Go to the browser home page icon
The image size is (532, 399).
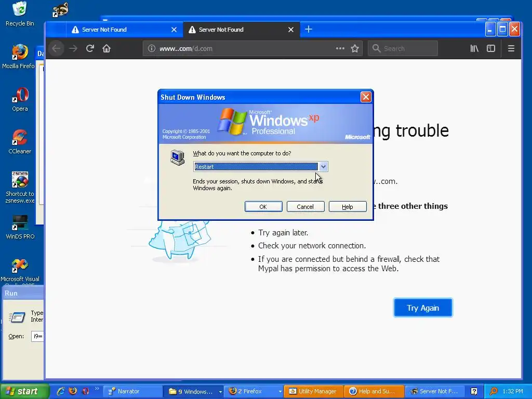(x=107, y=48)
